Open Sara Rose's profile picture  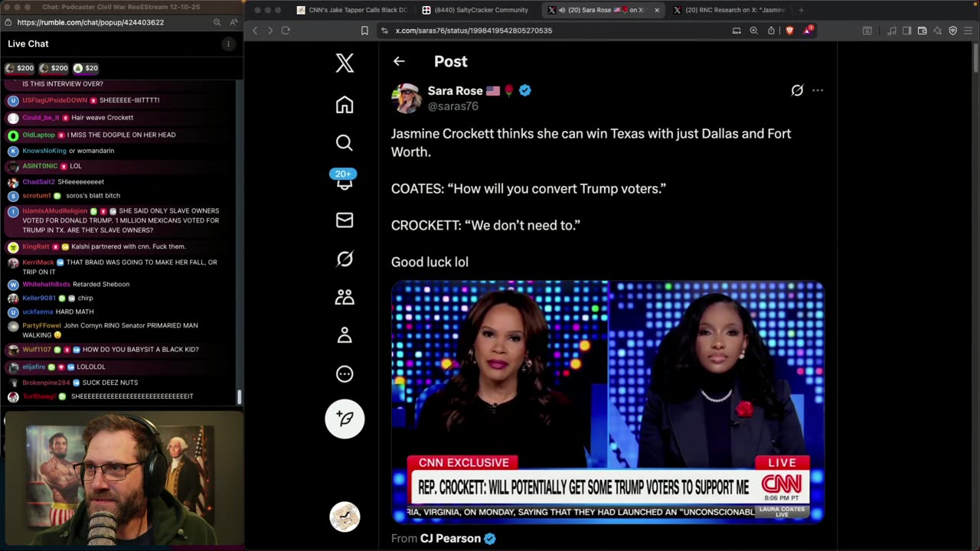[x=406, y=98]
